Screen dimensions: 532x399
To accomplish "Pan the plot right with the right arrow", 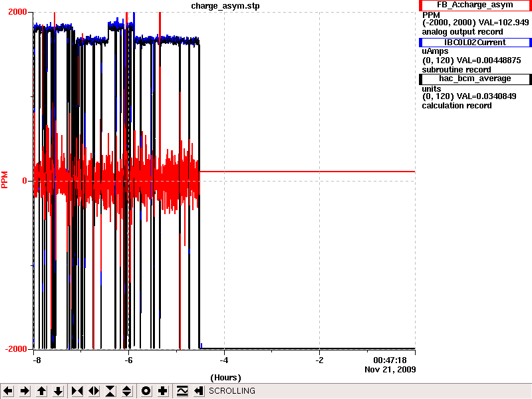I will [x=25, y=391].
